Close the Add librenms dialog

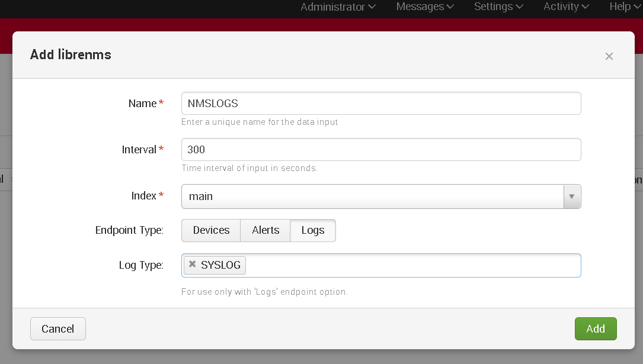tap(609, 56)
